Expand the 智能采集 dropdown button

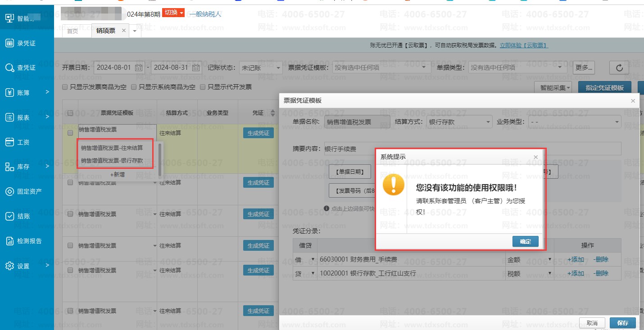coord(553,88)
